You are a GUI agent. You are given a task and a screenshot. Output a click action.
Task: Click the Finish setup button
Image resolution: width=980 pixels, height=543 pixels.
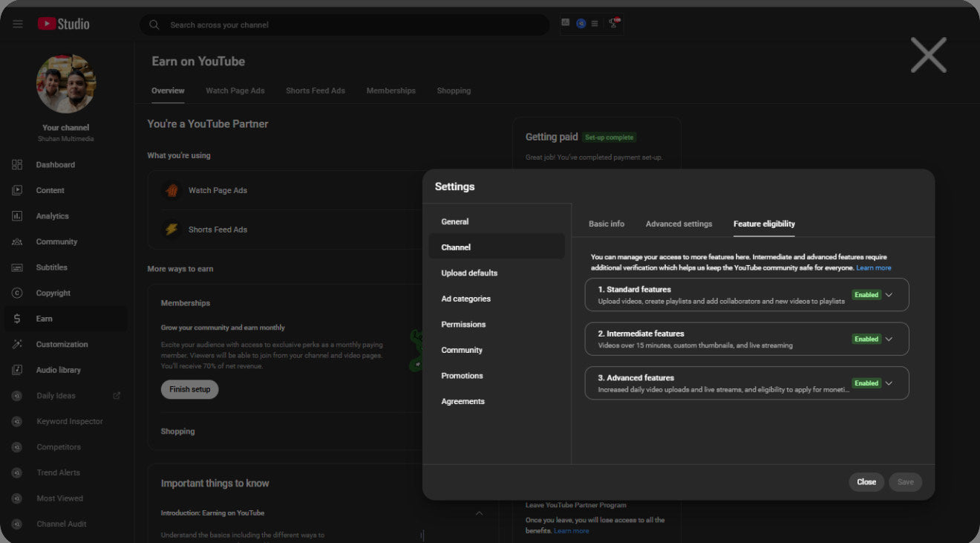point(189,389)
